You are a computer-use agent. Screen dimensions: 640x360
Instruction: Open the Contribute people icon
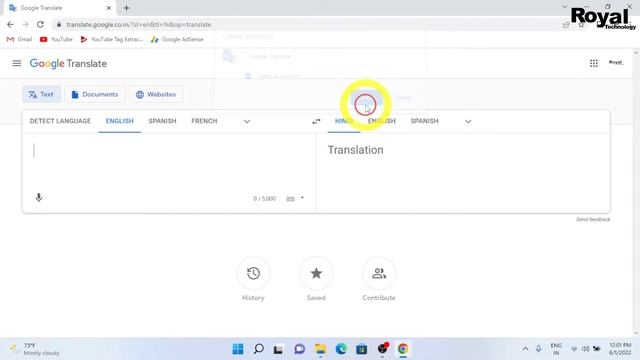click(x=379, y=273)
